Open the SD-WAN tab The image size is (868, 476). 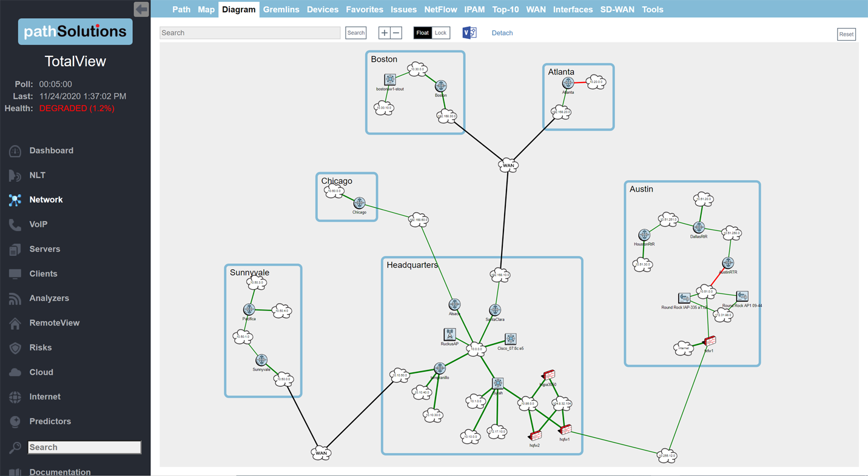coord(617,10)
